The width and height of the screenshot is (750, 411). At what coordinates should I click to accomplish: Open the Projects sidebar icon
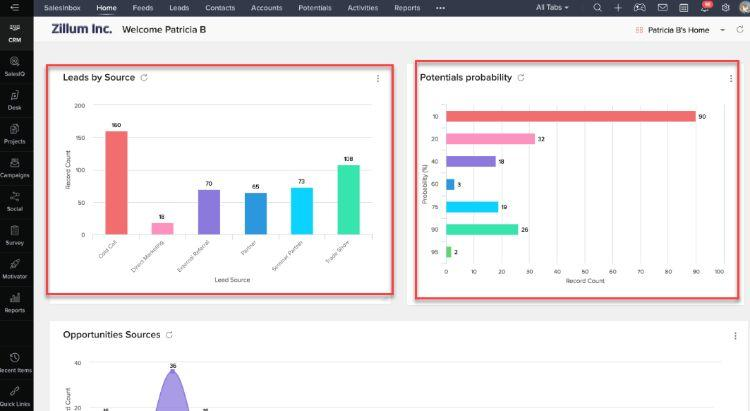(x=15, y=134)
